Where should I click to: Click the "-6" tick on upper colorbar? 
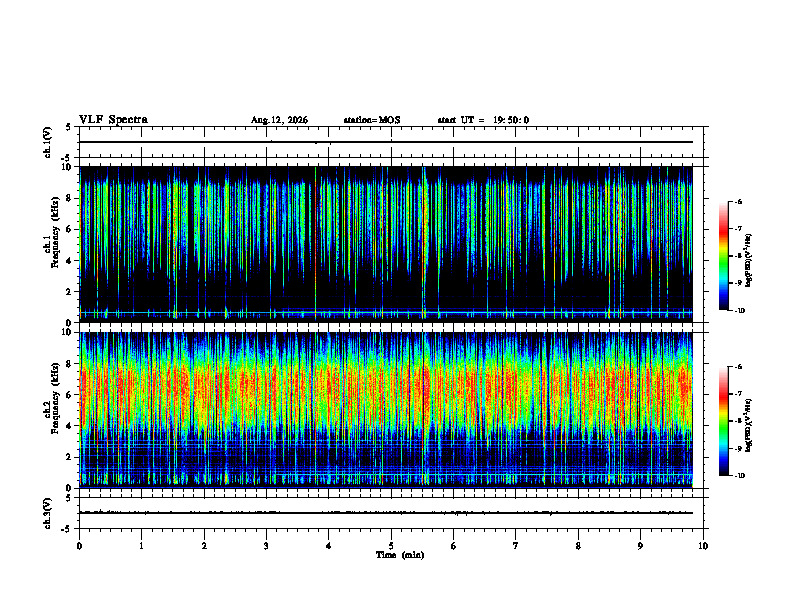pos(738,201)
